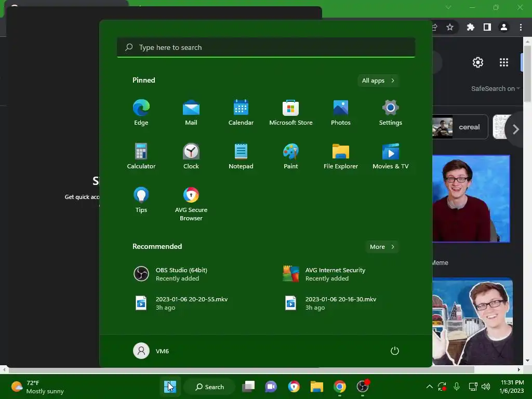532x399 pixels.
Task: Open the Tips app
Action: [141, 200]
